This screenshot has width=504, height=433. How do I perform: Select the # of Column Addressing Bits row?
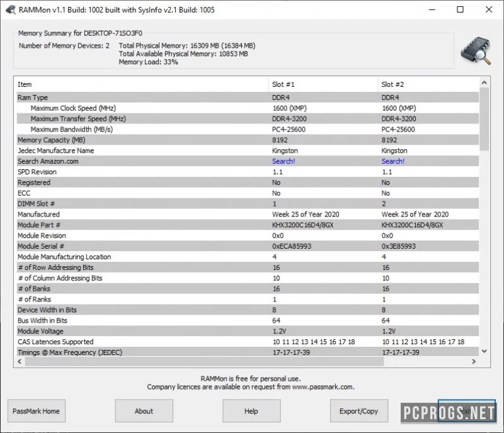pyautogui.click(x=248, y=278)
